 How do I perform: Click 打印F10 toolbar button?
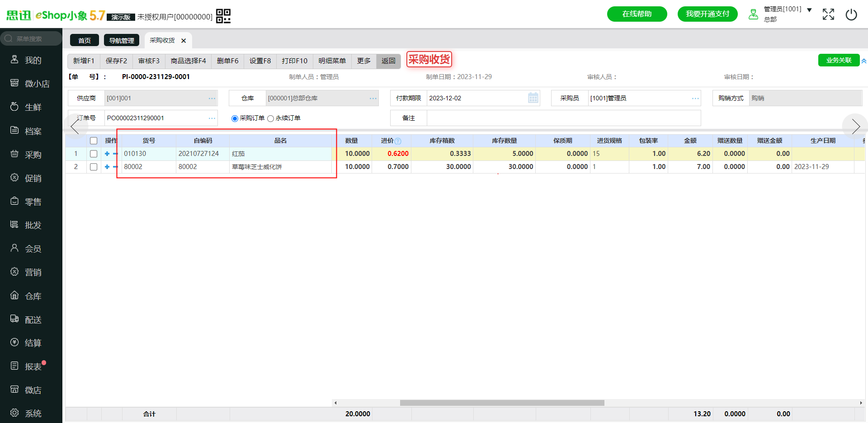point(294,61)
